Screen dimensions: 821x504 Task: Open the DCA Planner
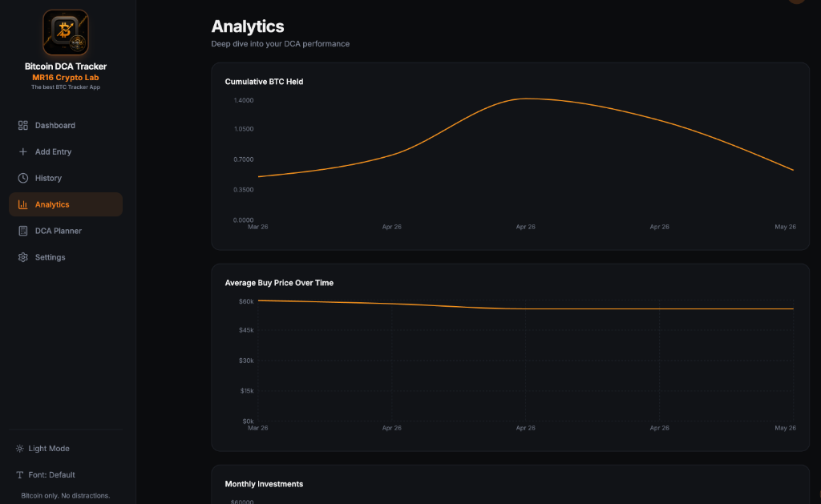(x=66, y=231)
